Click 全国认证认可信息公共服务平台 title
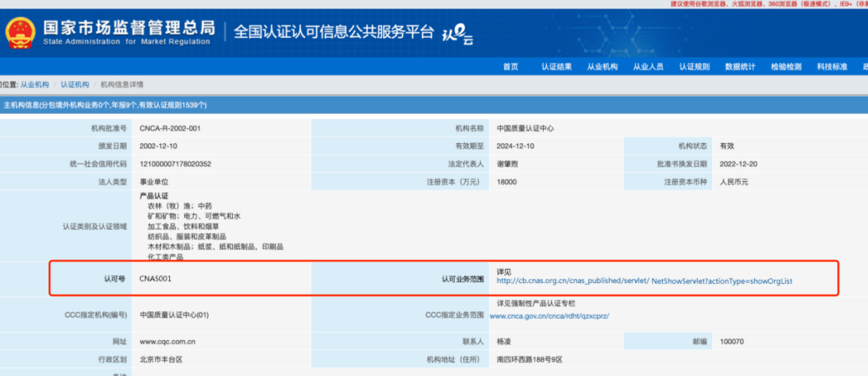 click(x=333, y=32)
